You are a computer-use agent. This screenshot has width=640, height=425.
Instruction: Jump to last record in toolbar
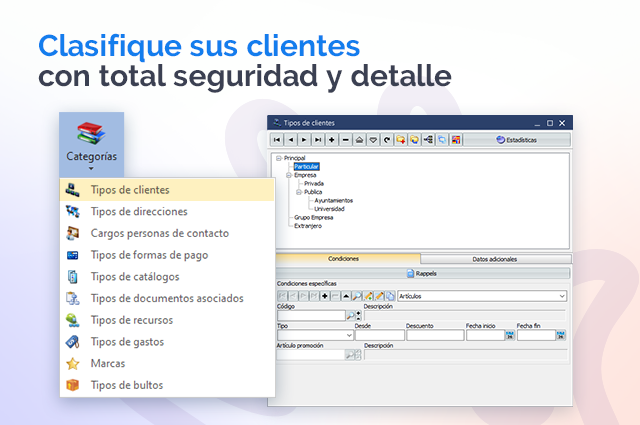[318, 140]
